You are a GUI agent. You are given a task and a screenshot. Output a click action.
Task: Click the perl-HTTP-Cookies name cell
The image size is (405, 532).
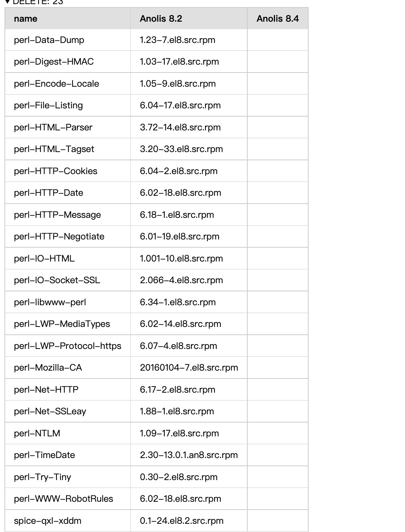tap(56, 171)
